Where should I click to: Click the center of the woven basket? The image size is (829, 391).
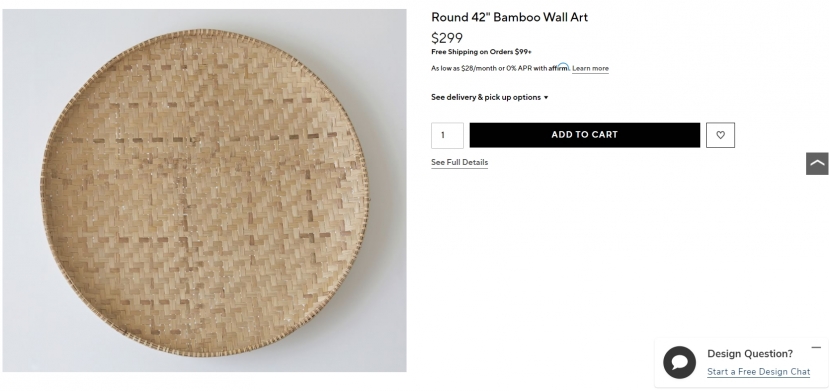[205, 192]
